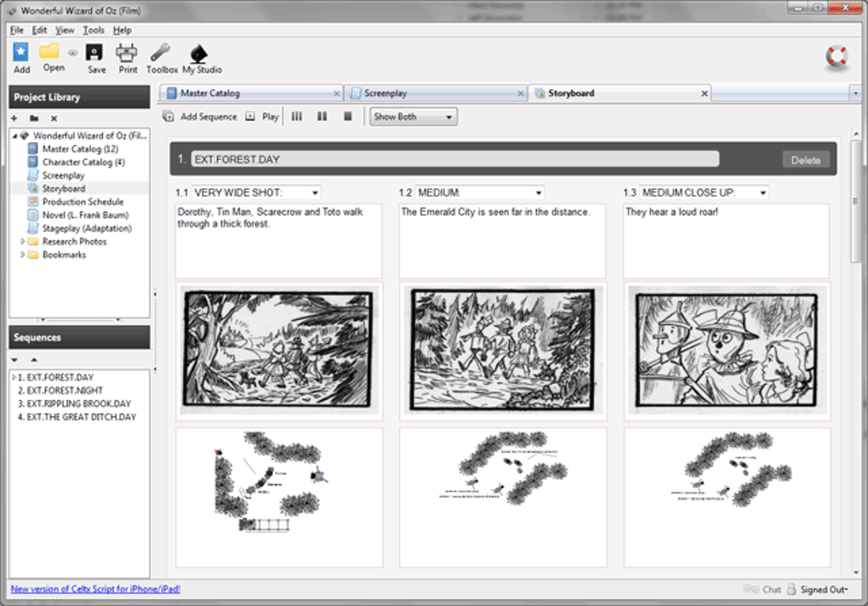Click the Chat icon in status bar
Viewport: 868px width, 606px height.
click(751, 589)
